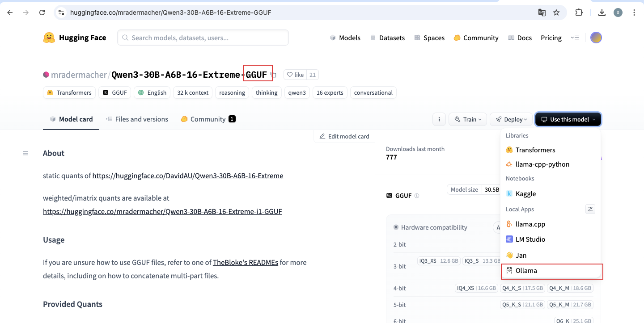Collapse the Use this model dropdown

pyautogui.click(x=568, y=119)
